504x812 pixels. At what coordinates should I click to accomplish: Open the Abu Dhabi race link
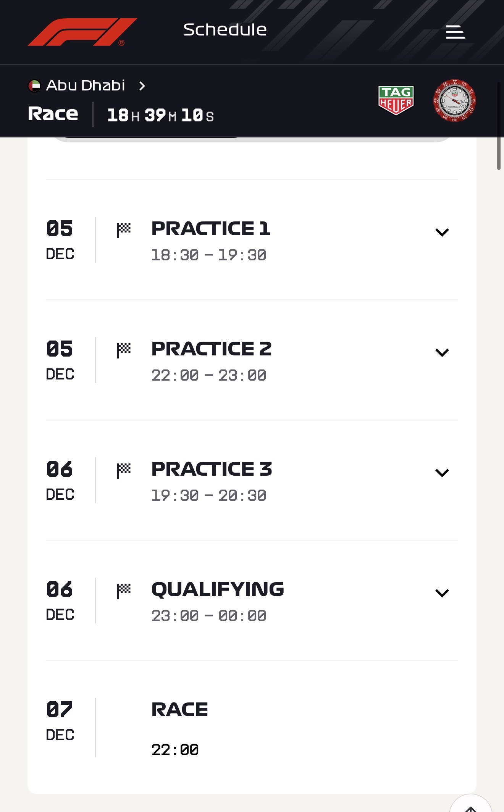point(86,86)
